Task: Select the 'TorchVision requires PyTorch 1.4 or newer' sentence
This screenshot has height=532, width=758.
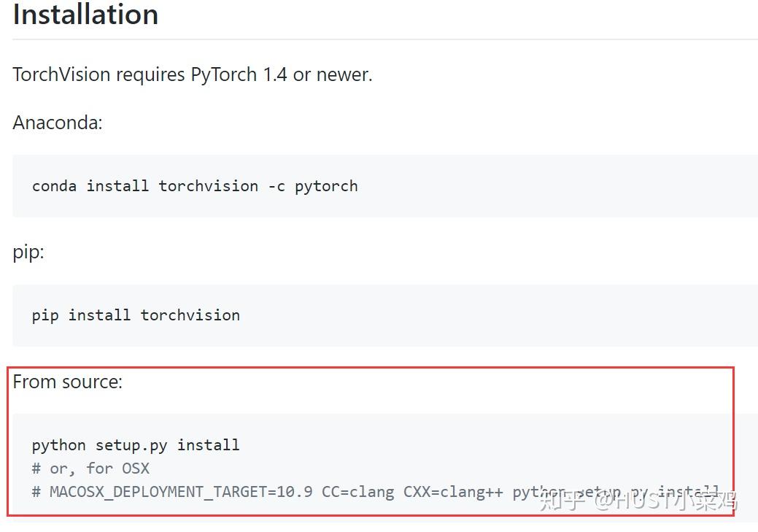Action: 192,74
